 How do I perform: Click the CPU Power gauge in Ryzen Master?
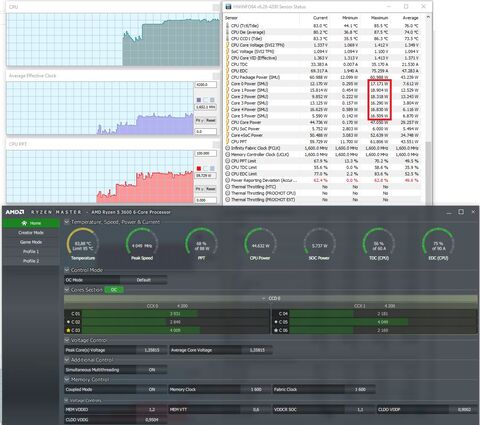[260, 244]
